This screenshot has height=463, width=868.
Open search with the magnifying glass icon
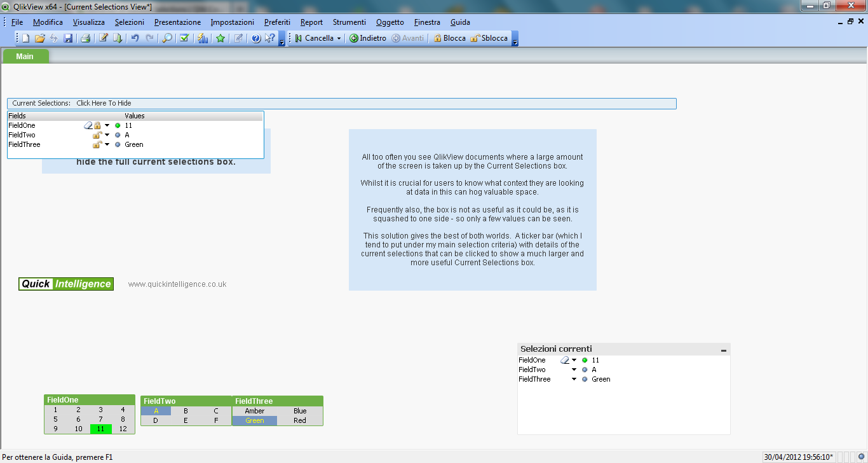click(x=167, y=38)
